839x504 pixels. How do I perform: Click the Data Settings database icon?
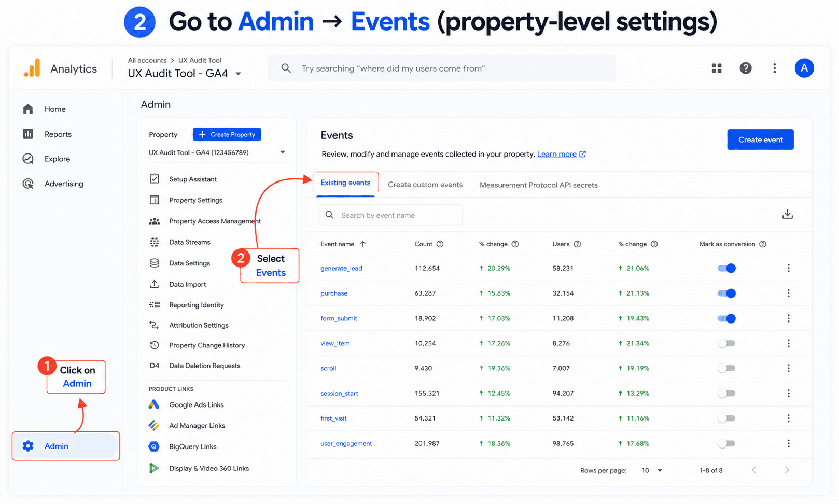point(155,263)
